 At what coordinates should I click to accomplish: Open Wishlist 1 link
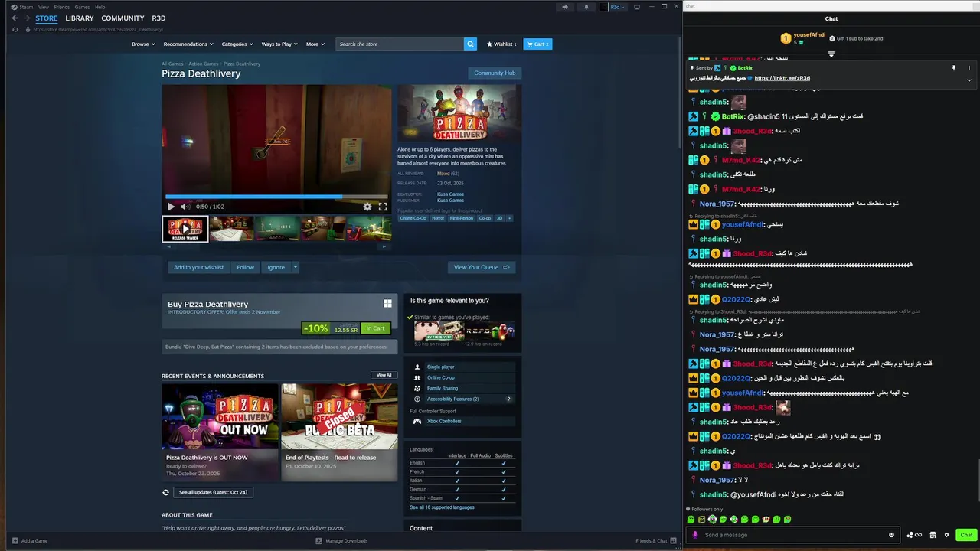(x=501, y=44)
